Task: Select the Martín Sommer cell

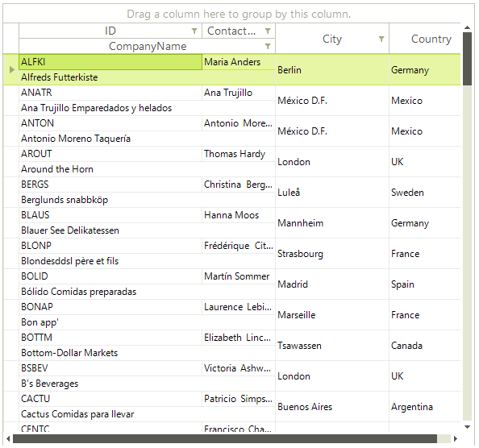Action: [239, 276]
